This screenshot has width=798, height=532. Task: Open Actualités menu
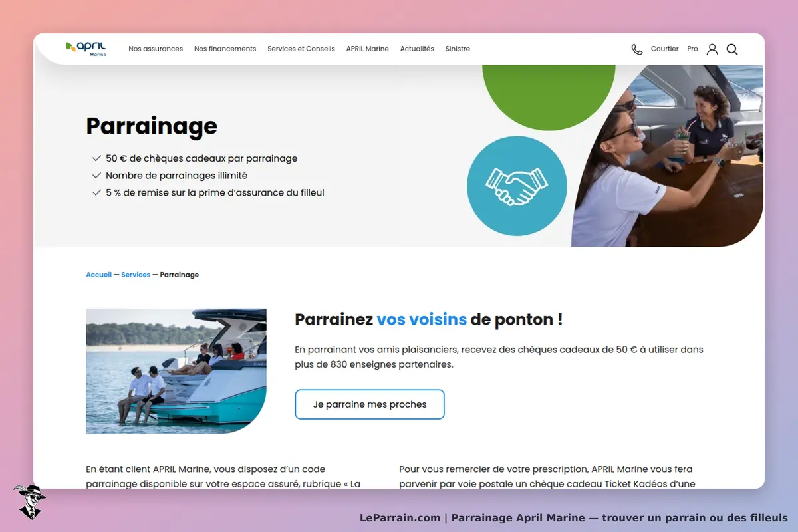click(x=417, y=49)
